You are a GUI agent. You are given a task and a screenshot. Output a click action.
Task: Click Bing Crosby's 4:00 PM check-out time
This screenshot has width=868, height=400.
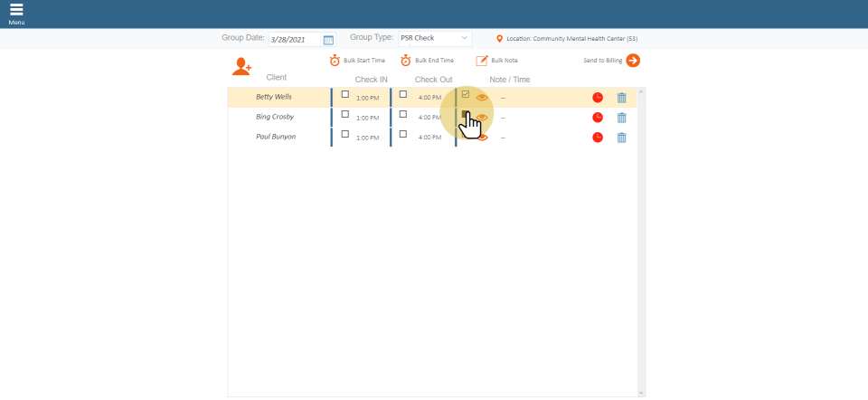pos(429,118)
